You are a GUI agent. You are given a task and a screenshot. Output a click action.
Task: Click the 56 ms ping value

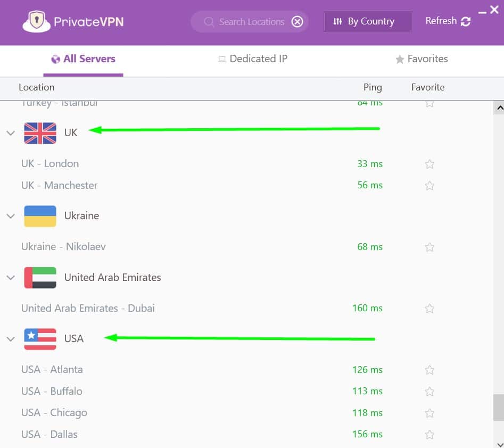[x=370, y=185]
